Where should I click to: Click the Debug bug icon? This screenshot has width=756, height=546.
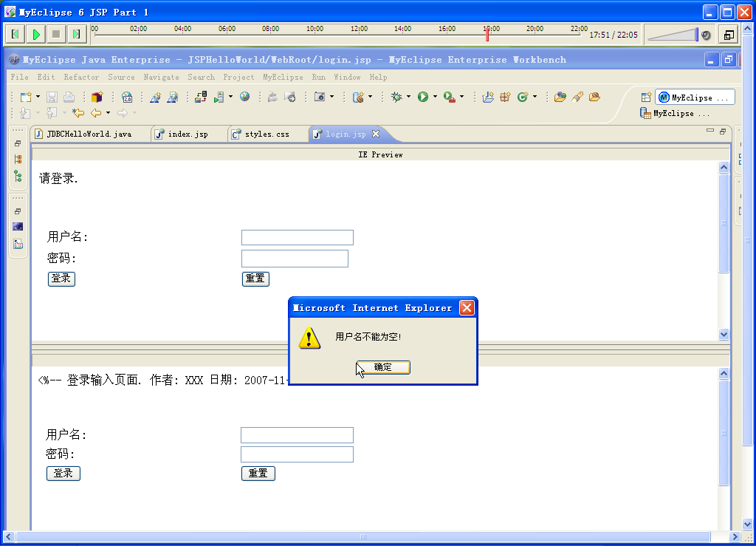(396, 97)
